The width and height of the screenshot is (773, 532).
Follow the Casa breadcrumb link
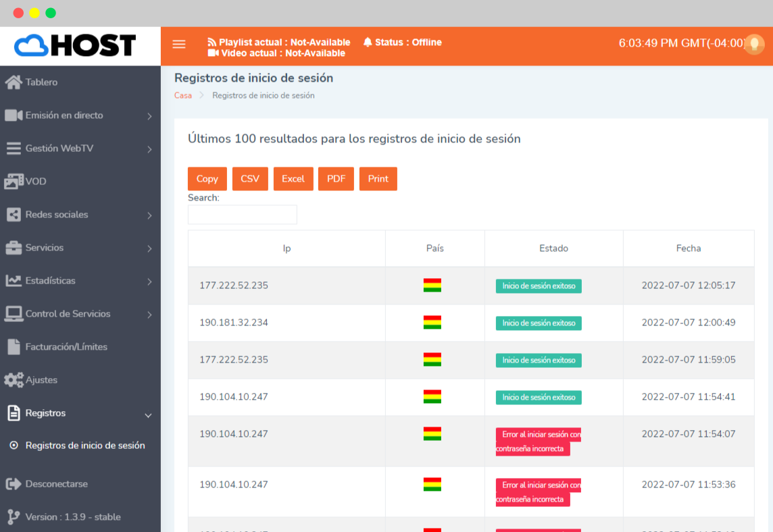[183, 96]
